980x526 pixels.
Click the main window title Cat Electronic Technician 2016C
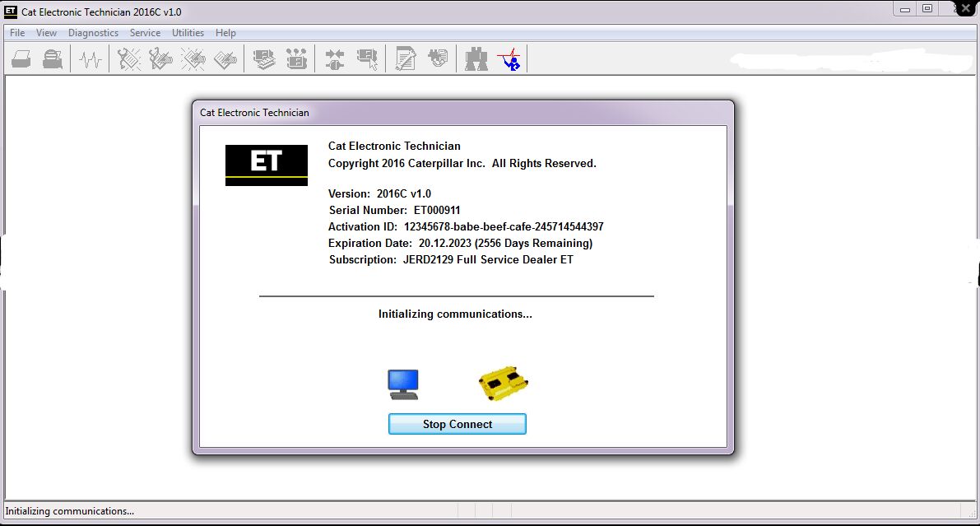[101, 12]
